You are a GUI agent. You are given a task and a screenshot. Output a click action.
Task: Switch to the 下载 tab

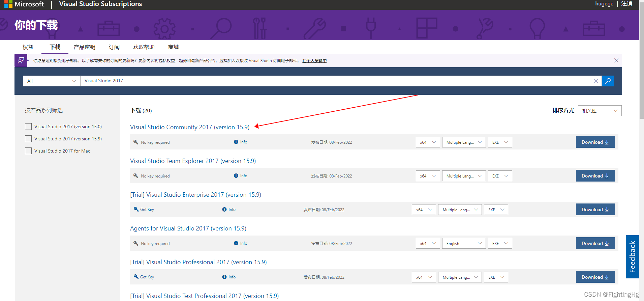(55, 47)
